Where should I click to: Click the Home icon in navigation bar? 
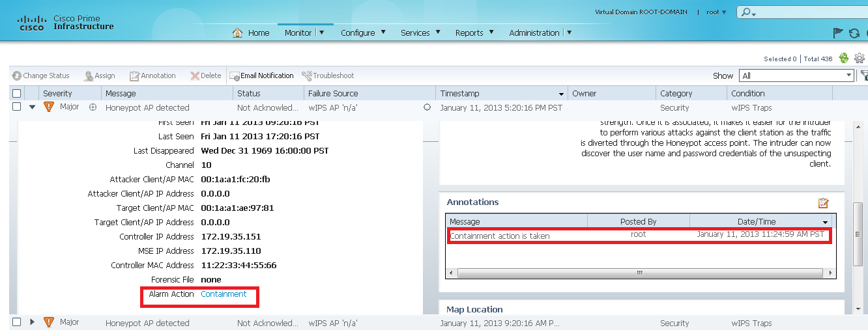click(238, 33)
